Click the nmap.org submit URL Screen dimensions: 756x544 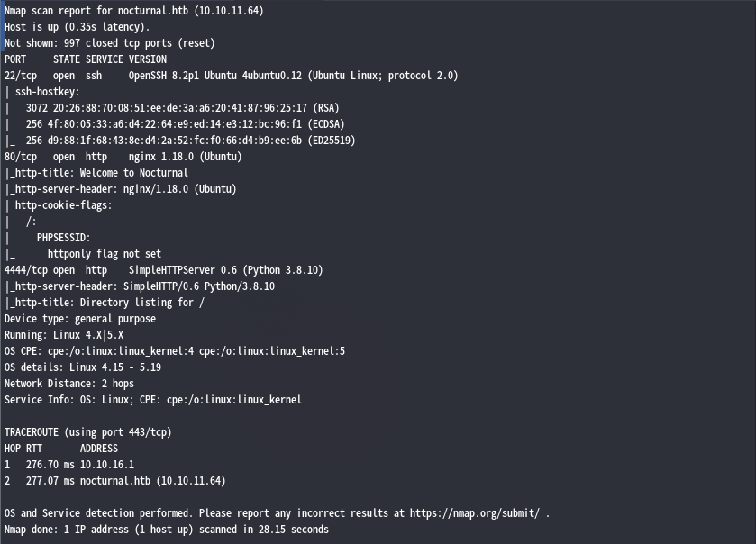click(x=475, y=513)
